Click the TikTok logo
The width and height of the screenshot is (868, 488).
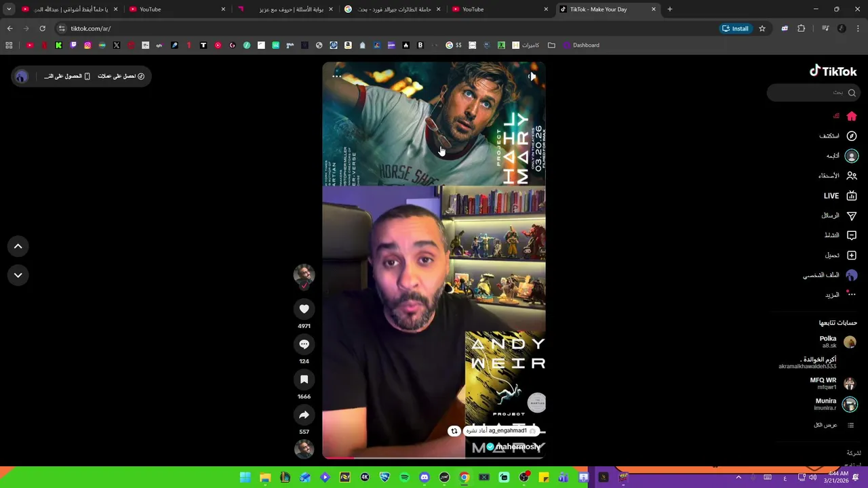tap(833, 71)
